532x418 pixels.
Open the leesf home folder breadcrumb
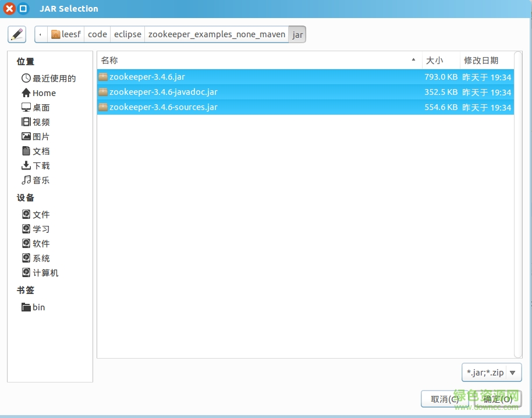(x=67, y=34)
